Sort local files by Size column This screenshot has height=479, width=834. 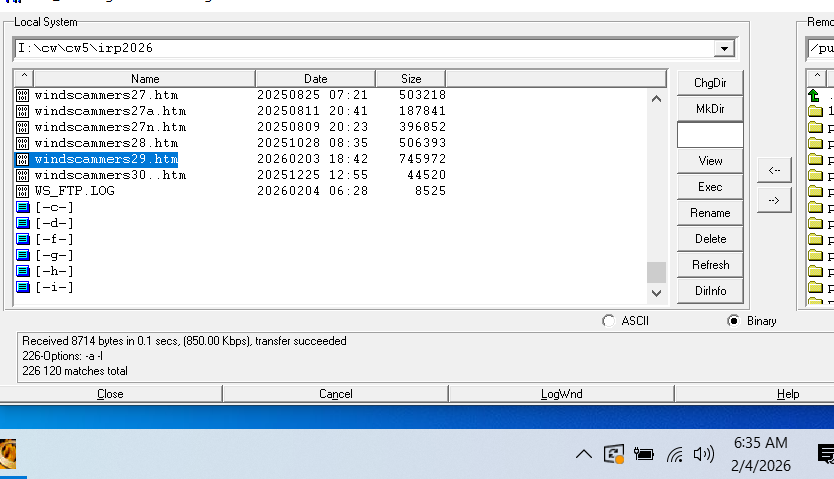(x=410, y=78)
